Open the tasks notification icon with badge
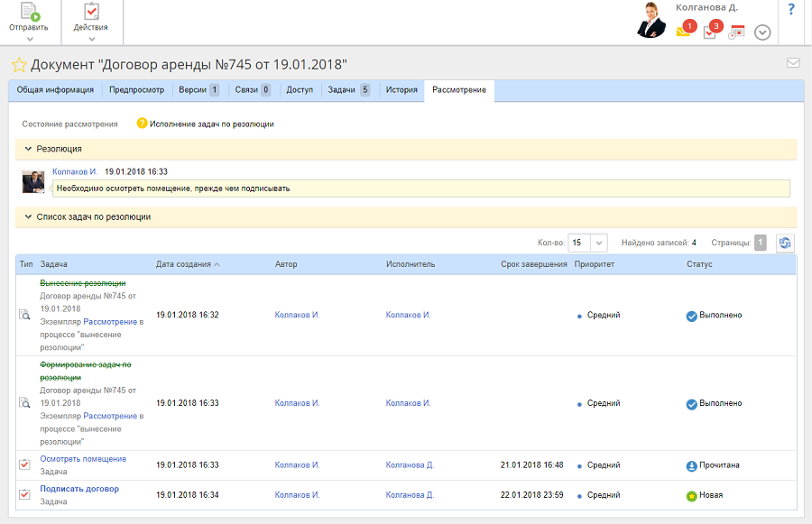This screenshot has height=524, width=812. coord(710,31)
